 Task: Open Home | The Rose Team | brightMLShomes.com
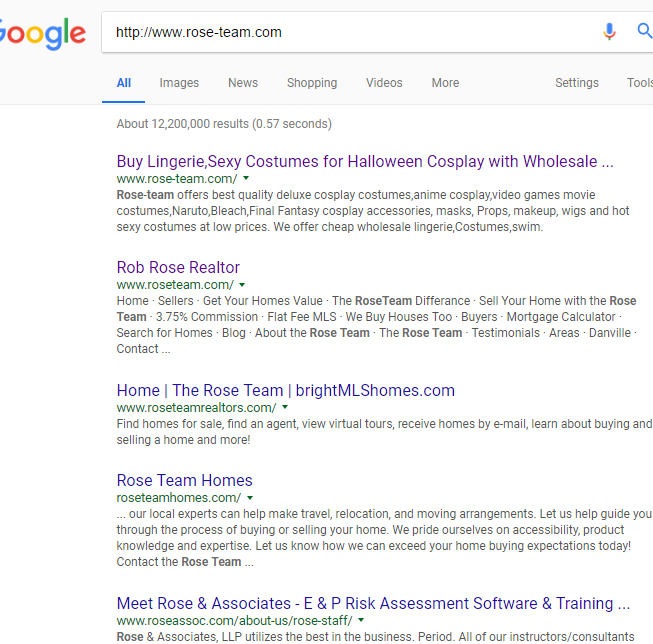pyautogui.click(x=286, y=390)
